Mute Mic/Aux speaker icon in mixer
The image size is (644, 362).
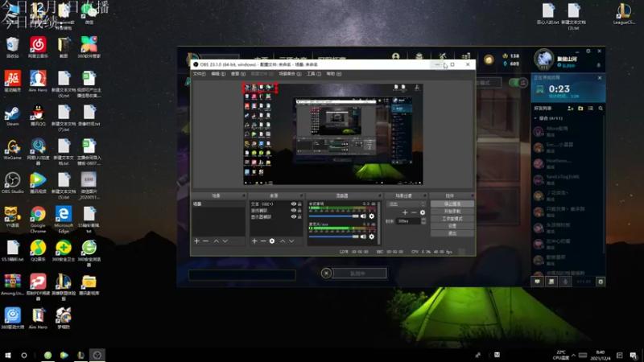363,237
